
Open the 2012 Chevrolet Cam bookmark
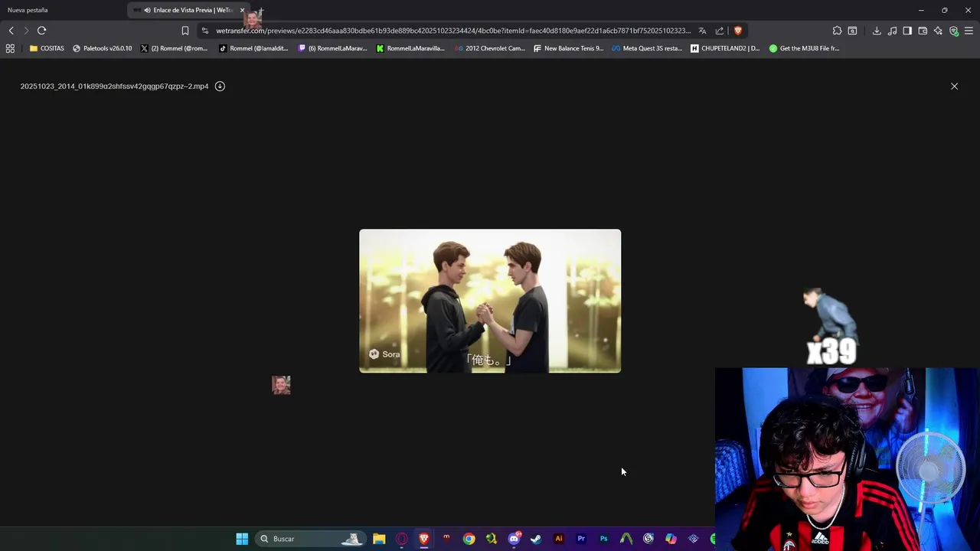tap(490, 48)
